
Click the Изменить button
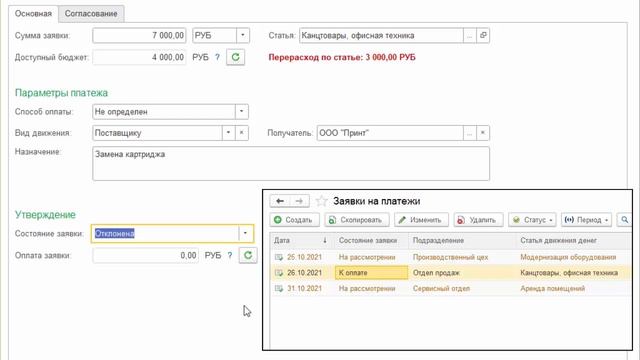[421, 220]
